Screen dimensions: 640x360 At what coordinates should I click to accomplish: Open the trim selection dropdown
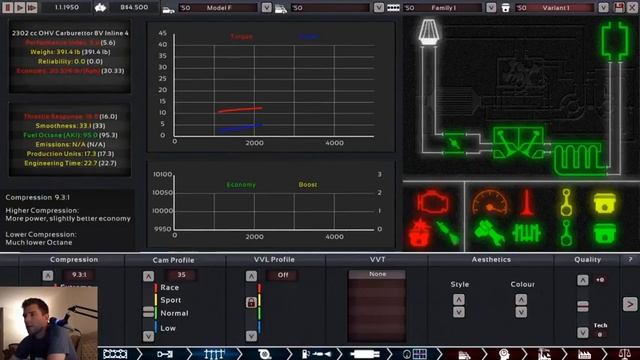pyautogui.click(x=379, y=8)
